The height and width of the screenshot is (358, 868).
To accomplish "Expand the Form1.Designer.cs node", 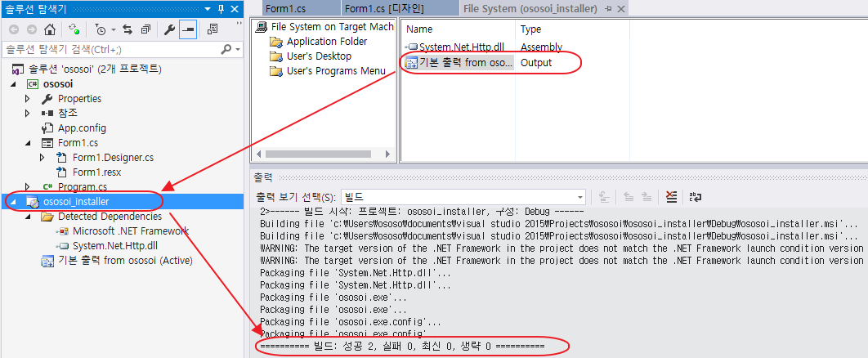I will (42, 158).
